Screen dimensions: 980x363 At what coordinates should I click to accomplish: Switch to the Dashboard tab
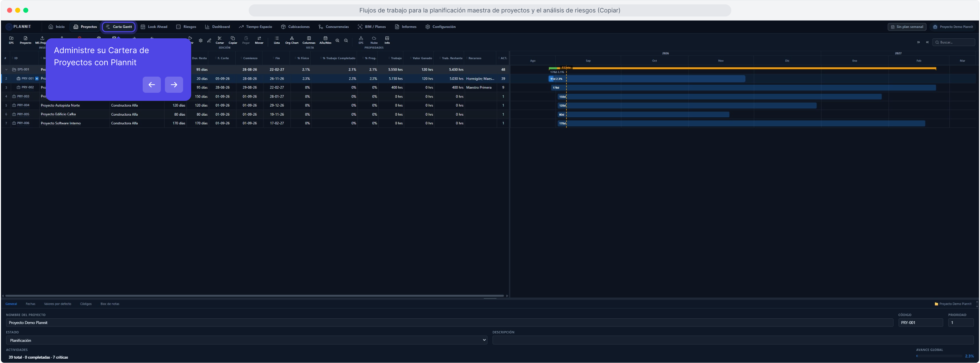click(x=217, y=27)
